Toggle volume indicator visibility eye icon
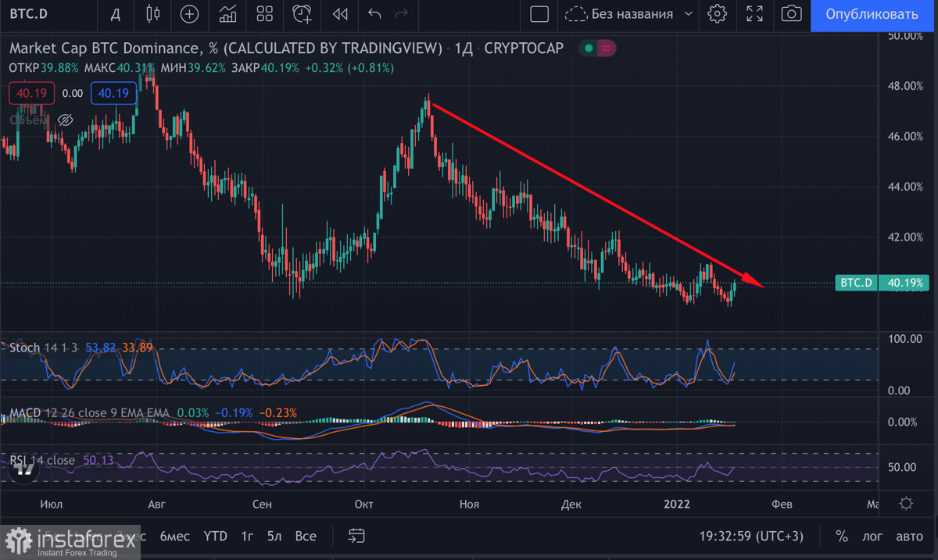938x560 pixels. (66, 119)
